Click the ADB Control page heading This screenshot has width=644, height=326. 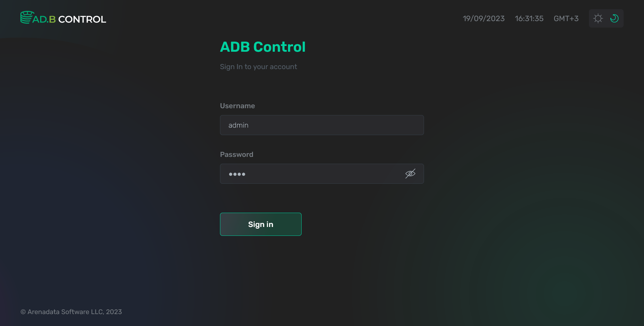262,47
